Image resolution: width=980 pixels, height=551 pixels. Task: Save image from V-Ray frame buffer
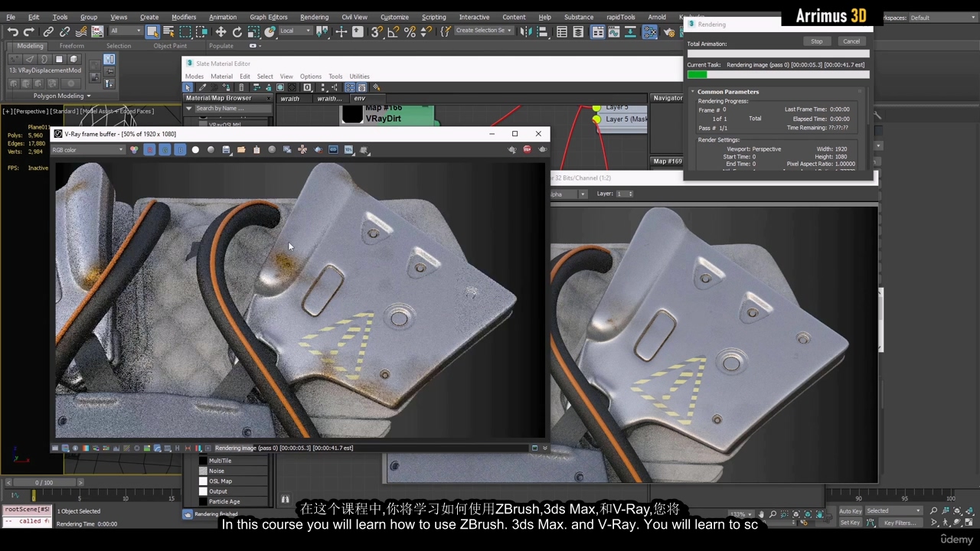coord(226,149)
